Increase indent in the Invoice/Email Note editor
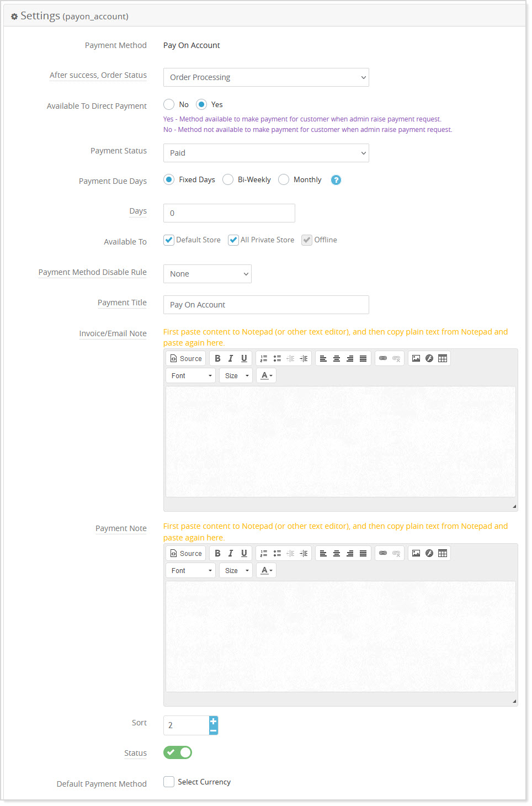532x806 pixels. pyautogui.click(x=304, y=358)
